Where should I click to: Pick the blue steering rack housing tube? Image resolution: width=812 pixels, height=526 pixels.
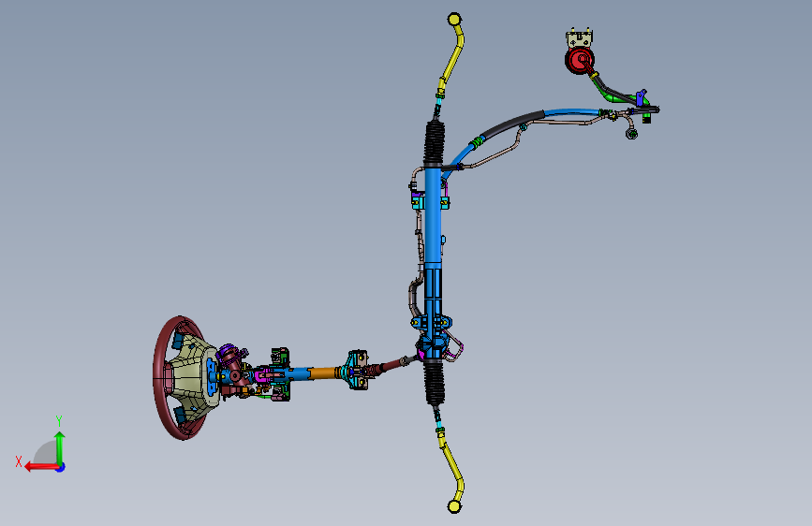(433, 217)
